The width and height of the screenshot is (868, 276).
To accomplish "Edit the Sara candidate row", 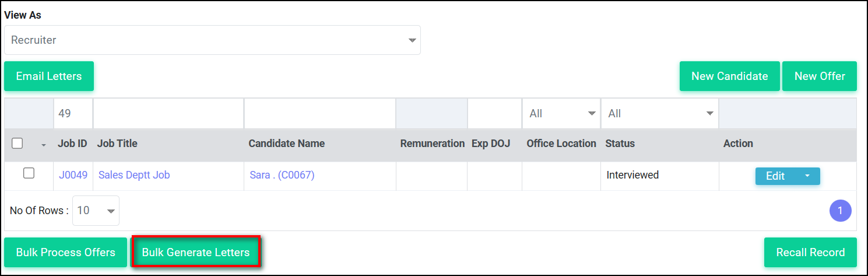I will pos(775,176).
